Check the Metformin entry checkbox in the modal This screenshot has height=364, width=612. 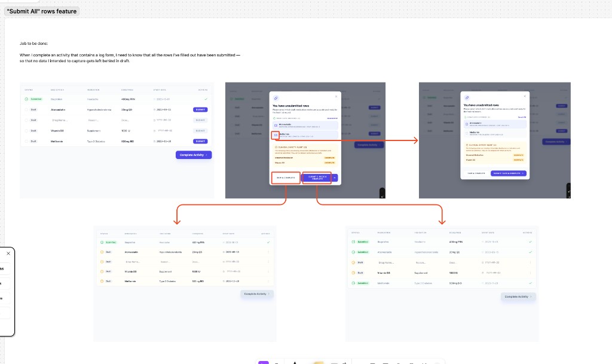276,135
